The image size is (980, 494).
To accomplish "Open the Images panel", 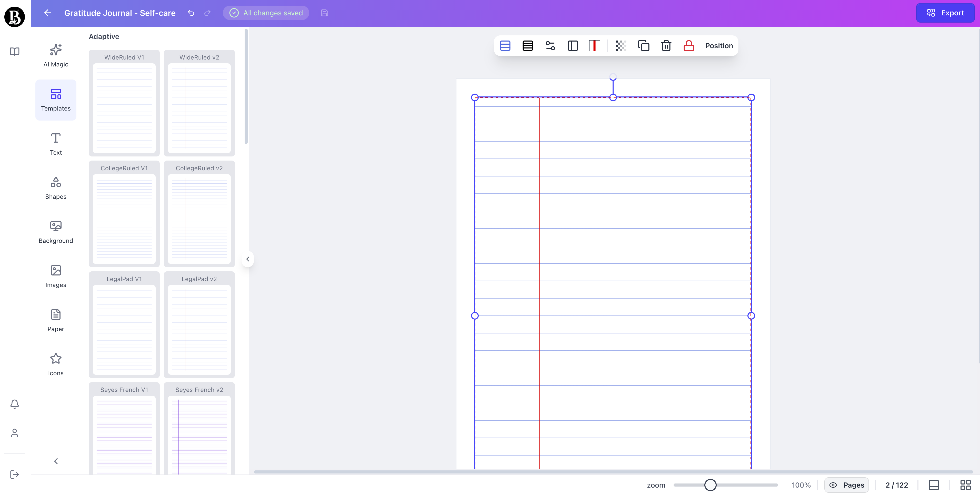I will 56,276.
